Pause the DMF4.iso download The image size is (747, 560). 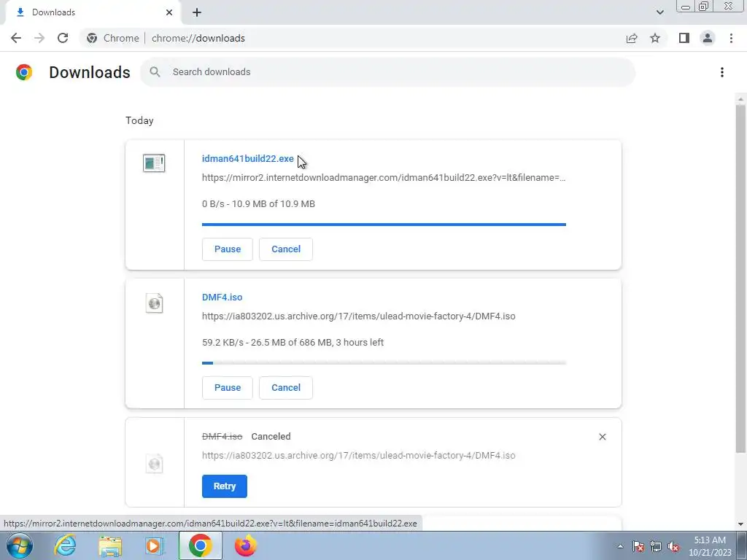click(x=228, y=388)
